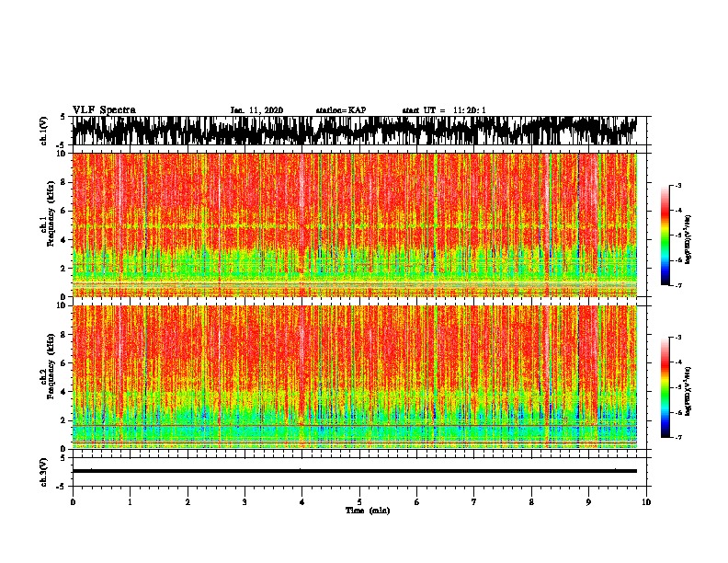Click the -3 label on ch.2 color scale
The width and height of the screenshot is (728, 563).
pos(677,338)
